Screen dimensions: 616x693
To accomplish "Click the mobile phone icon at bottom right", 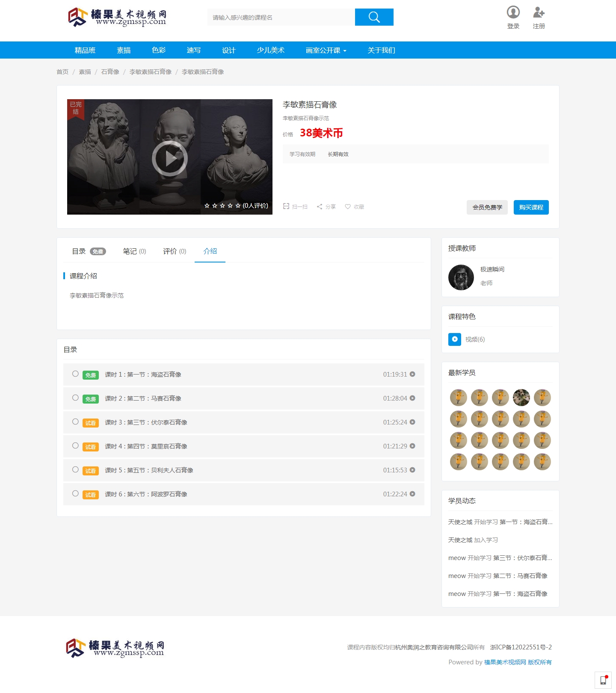I will click(x=603, y=680).
